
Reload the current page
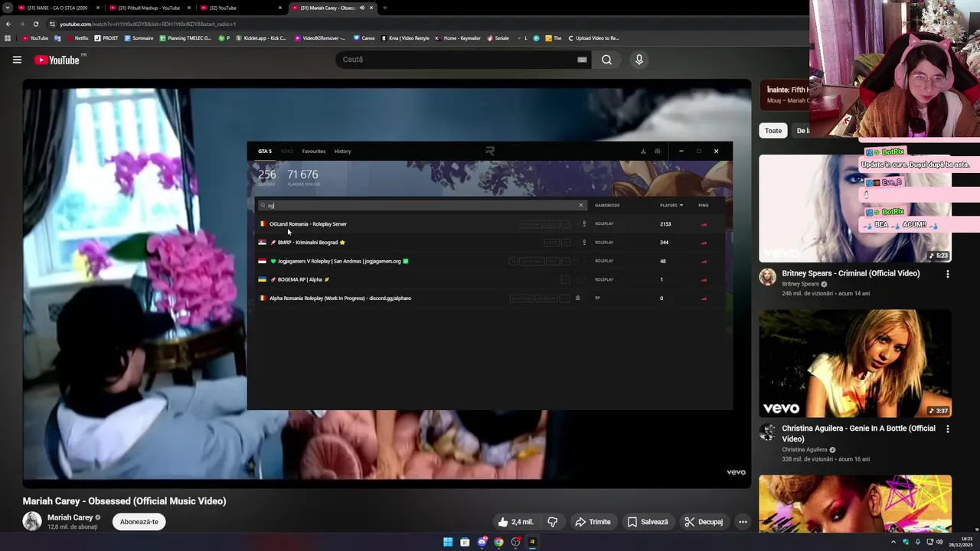pyautogui.click(x=36, y=24)
